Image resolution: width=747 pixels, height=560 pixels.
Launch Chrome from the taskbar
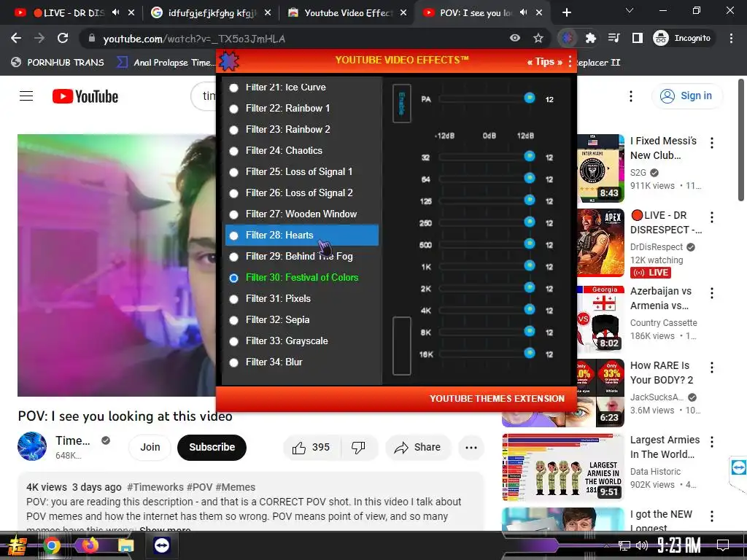pyautogui.click(x=52, y=545)
